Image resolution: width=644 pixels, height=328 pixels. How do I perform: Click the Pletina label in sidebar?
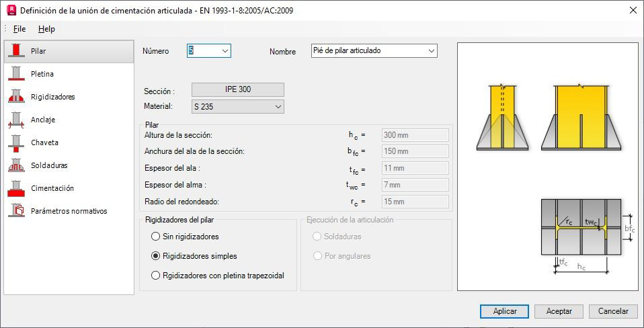[42, 74]
